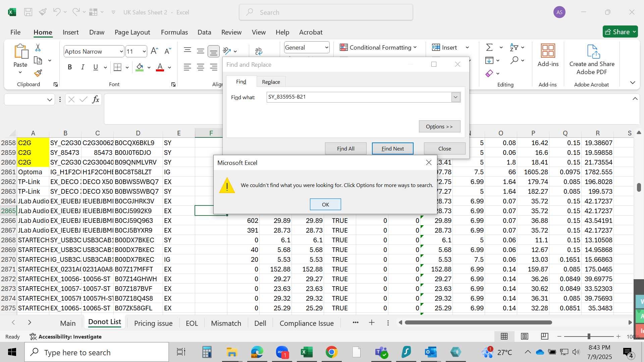Viewport: 644px width, 362px height.
Task: Switch to Normal view in status bar
Action: click(504, 336)
